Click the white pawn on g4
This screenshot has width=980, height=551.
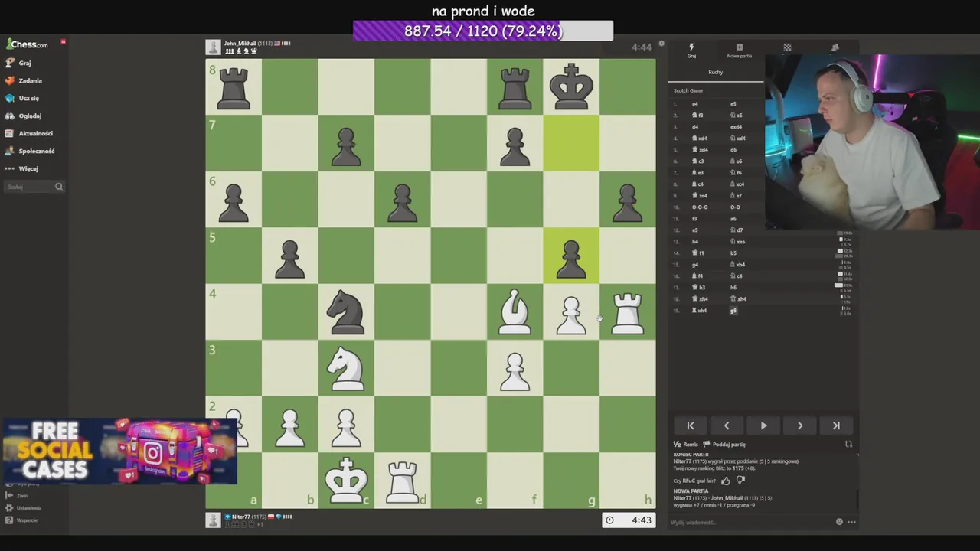[571, 315]
